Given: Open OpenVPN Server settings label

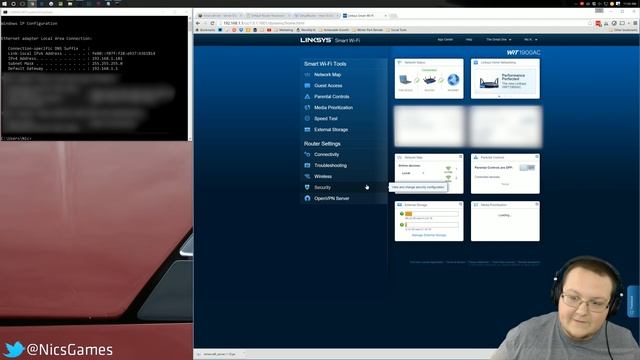Looking at the screenshot, I should point(331,198).
